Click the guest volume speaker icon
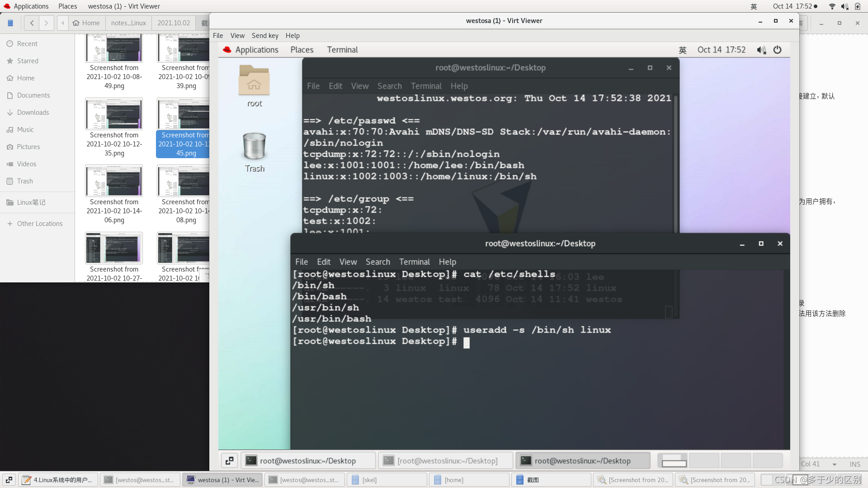Screen dimensions: 868x488 point(761,50)
